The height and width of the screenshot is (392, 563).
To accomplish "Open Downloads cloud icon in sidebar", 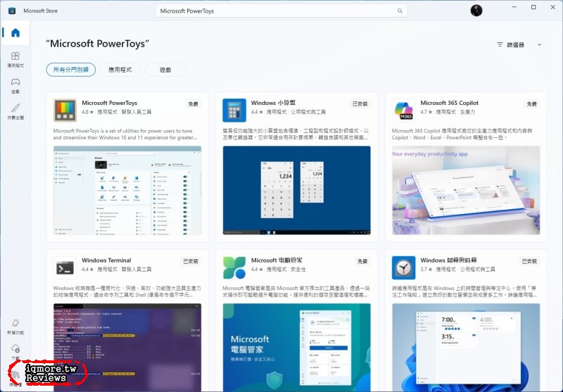I will (15, 352).
